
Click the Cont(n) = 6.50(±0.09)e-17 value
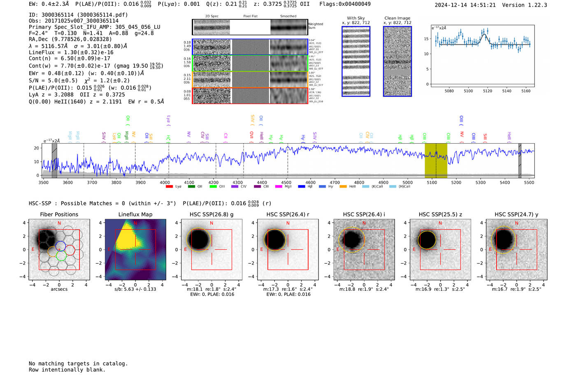pyautogui.click(x=70, y=58)
